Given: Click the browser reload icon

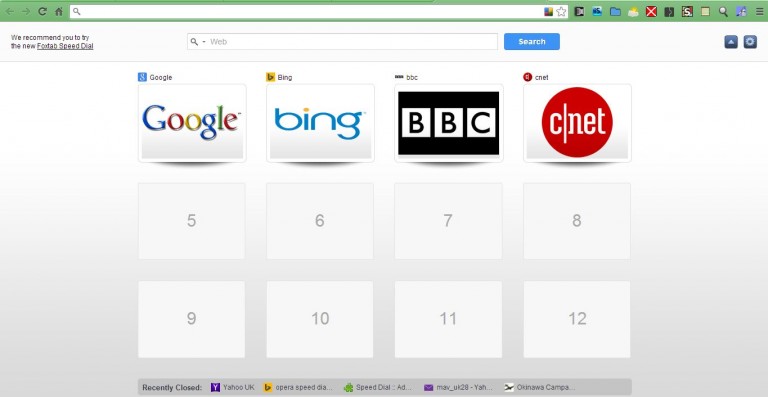Looking at the screenshot, I should (x=43, y=11).
